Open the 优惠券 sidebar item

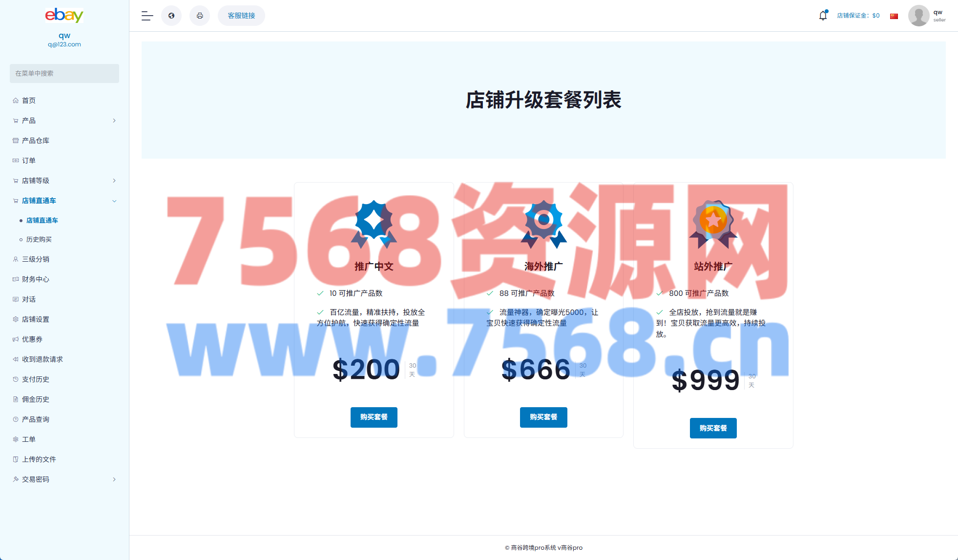tap(32, 339)
